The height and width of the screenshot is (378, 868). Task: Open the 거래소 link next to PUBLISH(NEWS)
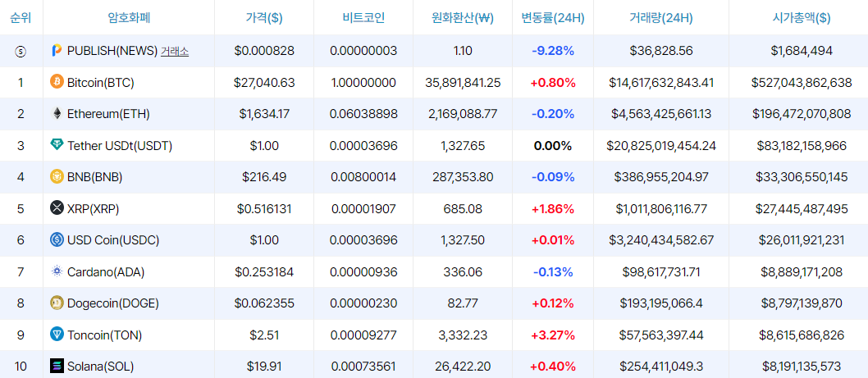pos(175,51)
